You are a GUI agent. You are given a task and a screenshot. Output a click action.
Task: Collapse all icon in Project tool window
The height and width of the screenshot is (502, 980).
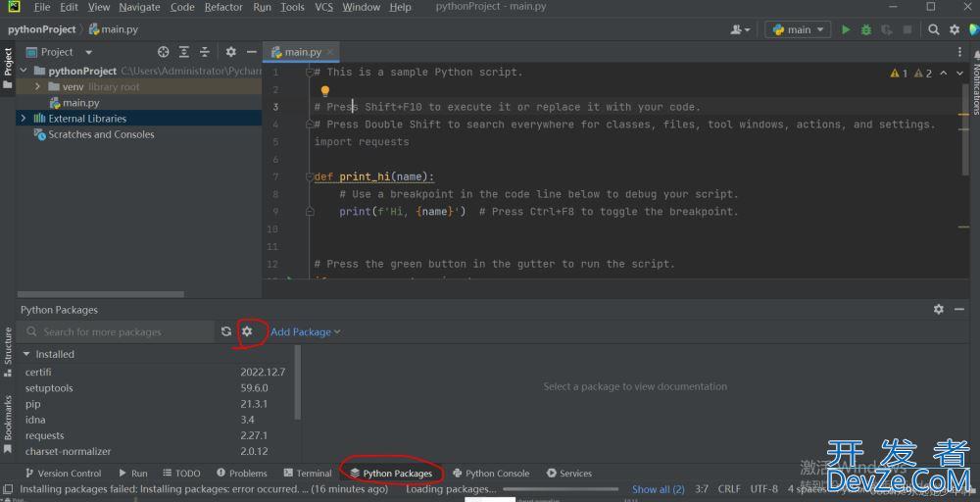coord(205,52)
